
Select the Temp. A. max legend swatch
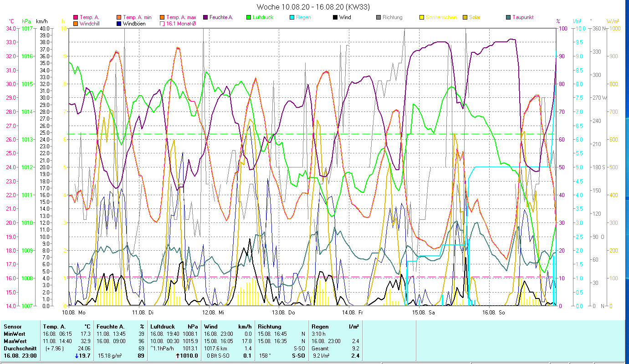[162, 17]
